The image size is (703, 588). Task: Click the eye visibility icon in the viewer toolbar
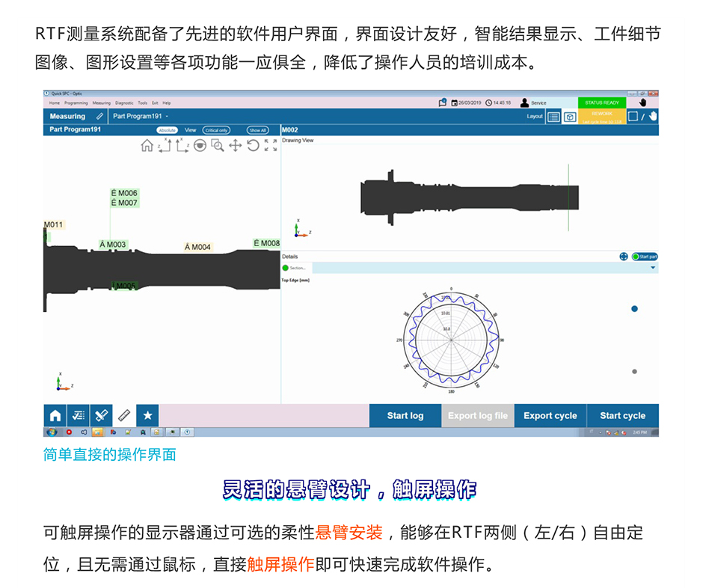(x=200, y=145)
